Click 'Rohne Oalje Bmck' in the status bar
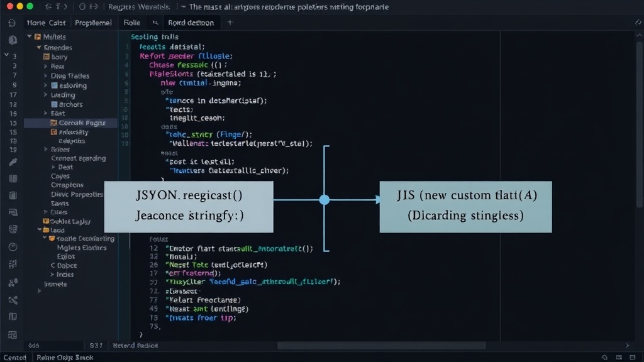 click(65, 358)
